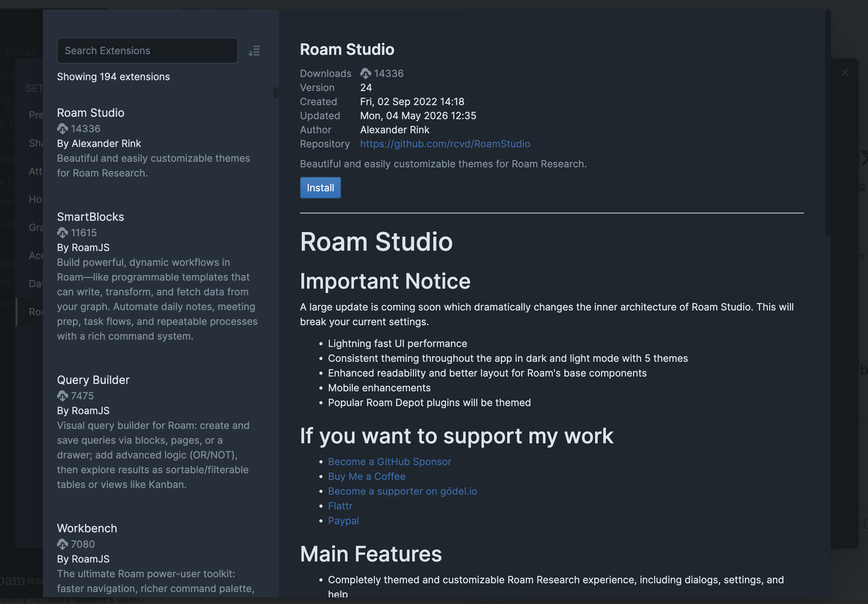This screenshot has height=604, width=868.
Task: Click the SmartBlocks 'By RoamJS' author text
Action: [x=83, y=248]
